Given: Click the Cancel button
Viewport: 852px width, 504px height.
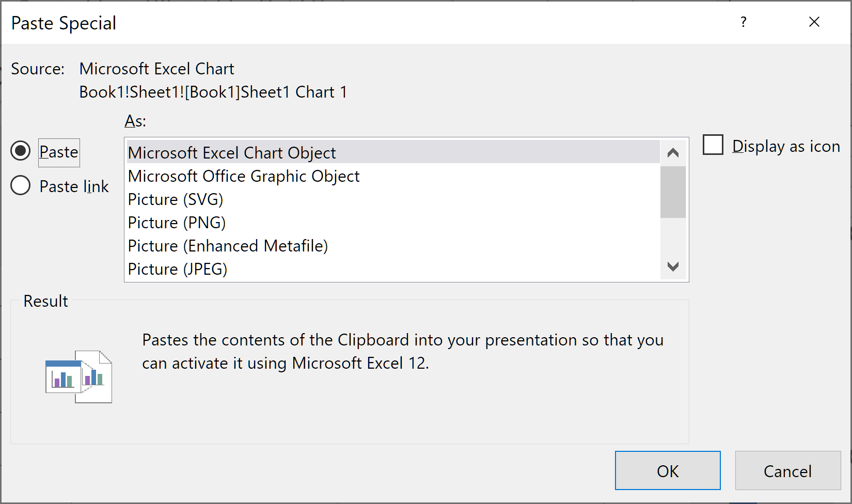Looking at the screenshot, I should pos(788,470).
